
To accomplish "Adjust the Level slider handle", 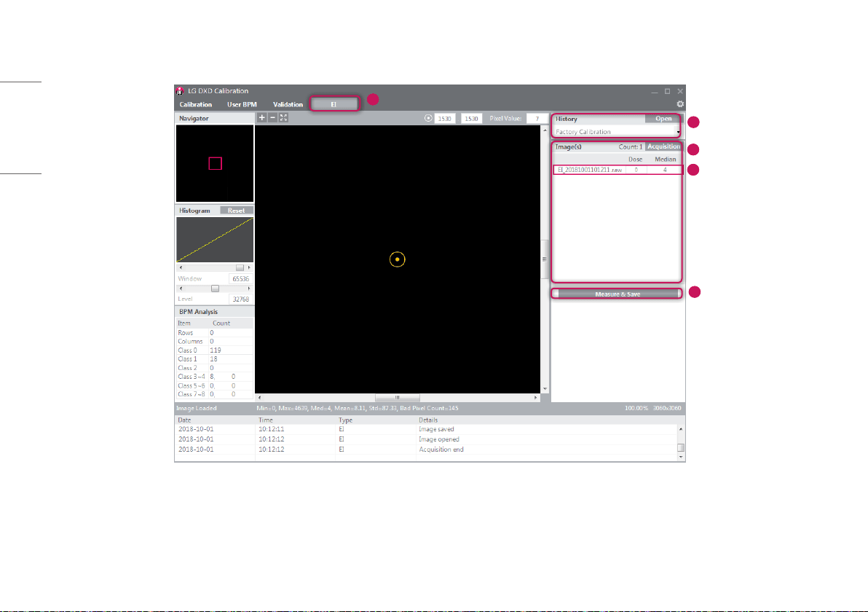I will pyautogui.click(x=215, y=289).
